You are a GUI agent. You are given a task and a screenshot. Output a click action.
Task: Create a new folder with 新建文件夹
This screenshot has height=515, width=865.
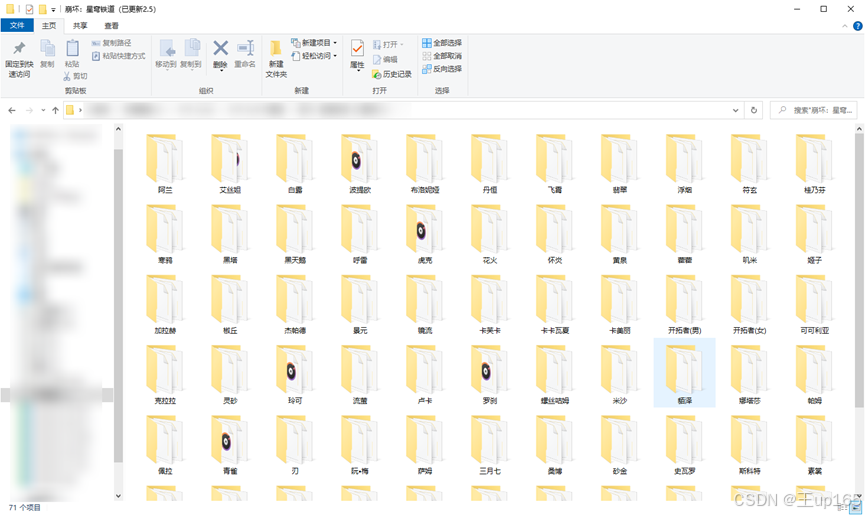[276, 59]
